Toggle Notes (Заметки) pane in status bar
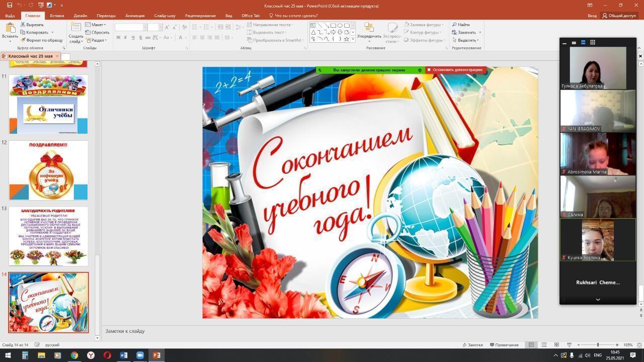This screenshot has height=362, width=644. pos(472,345)
